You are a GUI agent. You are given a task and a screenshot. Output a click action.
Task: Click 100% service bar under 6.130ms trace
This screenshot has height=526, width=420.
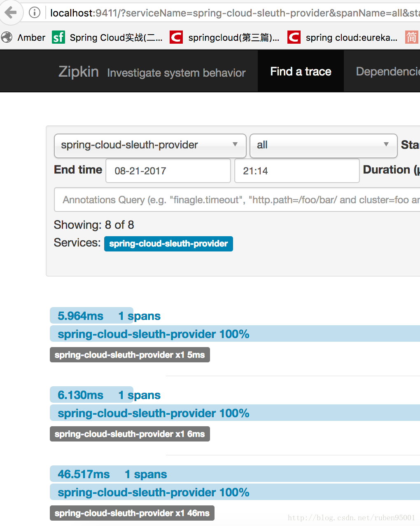pos(235,413)
